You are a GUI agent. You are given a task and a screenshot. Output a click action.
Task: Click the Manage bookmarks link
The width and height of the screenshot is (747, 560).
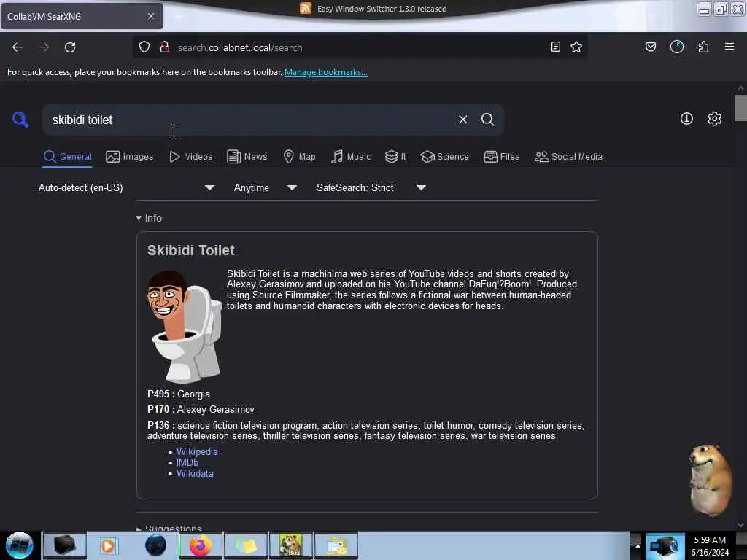326,72
